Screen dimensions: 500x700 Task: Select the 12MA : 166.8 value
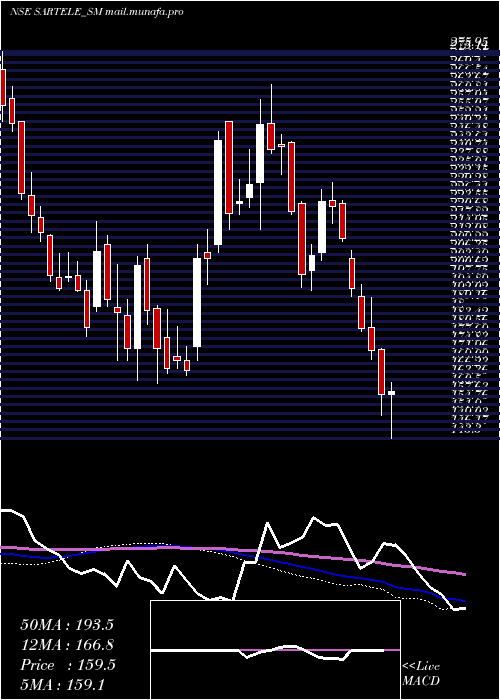click(67, 645)
